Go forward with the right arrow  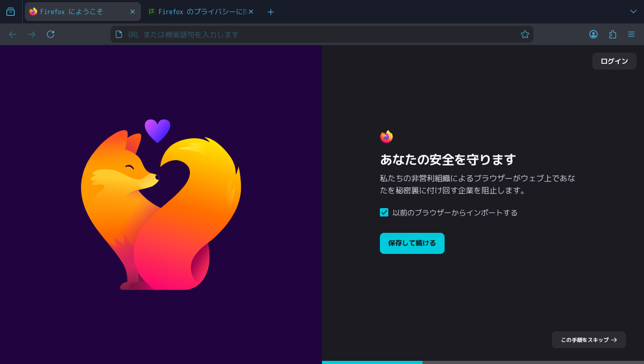[x=32, y=34]
